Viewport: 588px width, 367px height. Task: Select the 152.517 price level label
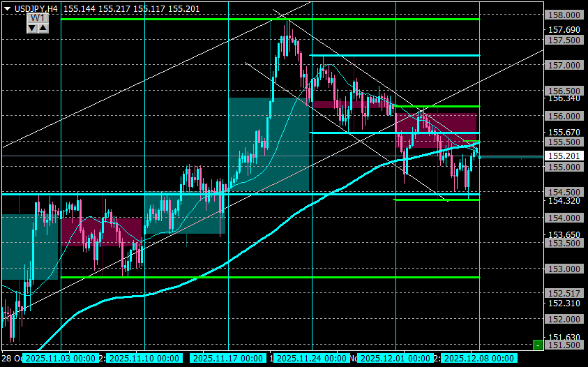[564, 294]
